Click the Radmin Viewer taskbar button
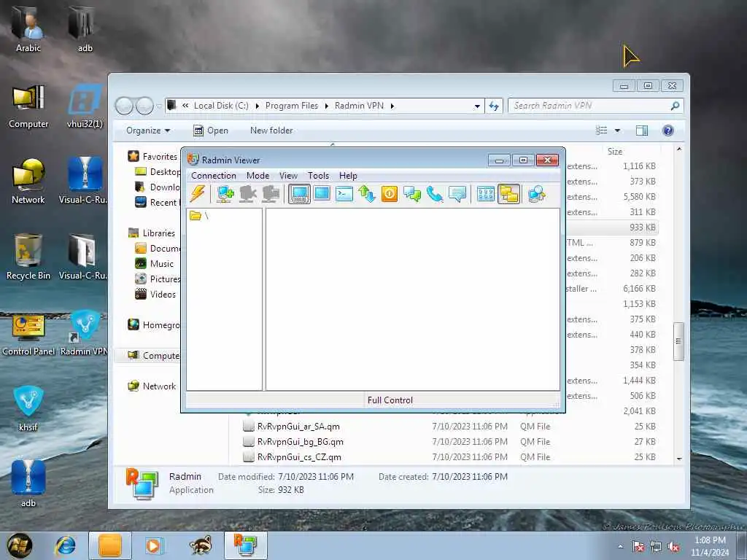The height and width of the screenshot is (560, 747). click(x=245, y=545)
